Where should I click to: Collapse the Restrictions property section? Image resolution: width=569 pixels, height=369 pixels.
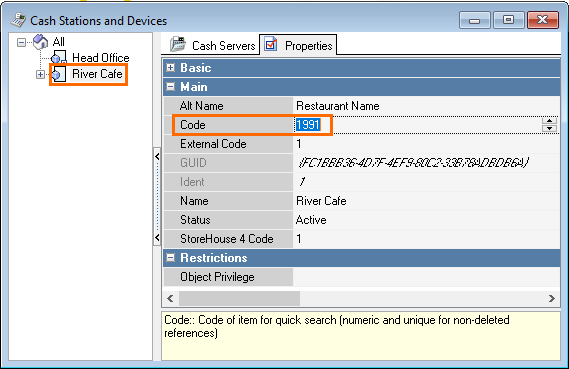pos(171,258)
